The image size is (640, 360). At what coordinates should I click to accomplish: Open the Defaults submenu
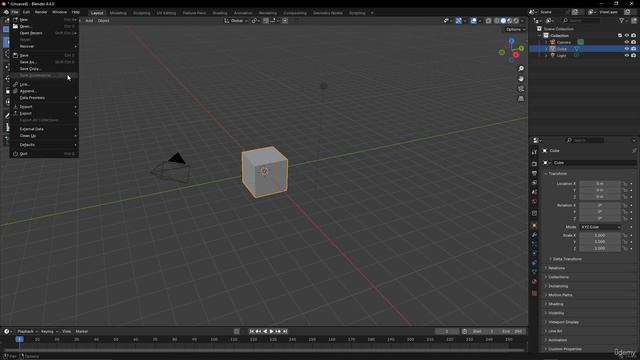point(44,144)
